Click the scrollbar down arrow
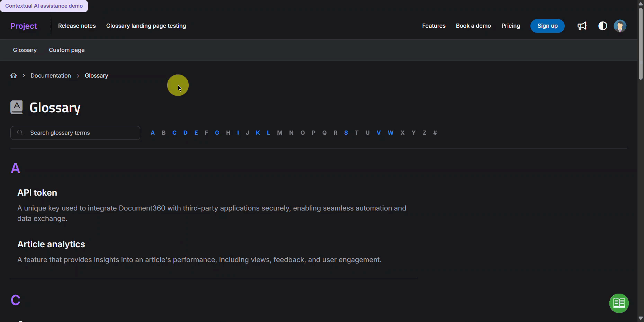This screenshot has height=322, width=644. click(x=641, y=318)
